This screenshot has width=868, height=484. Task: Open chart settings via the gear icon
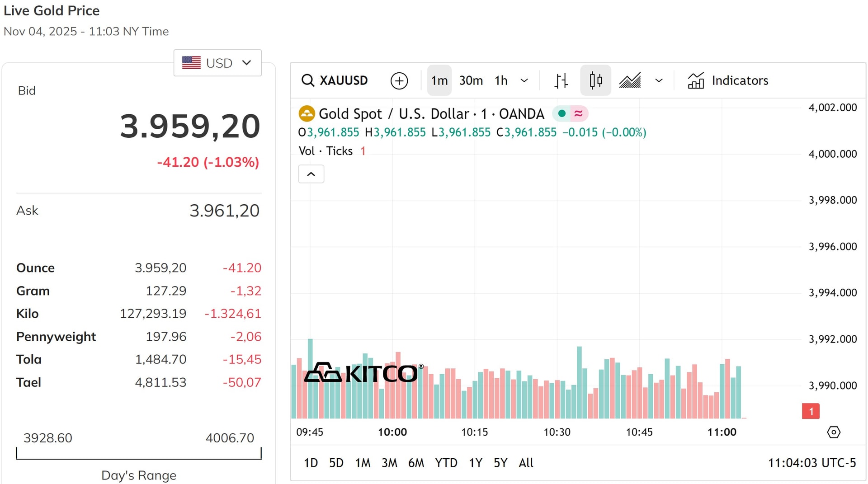click(834, 432)
